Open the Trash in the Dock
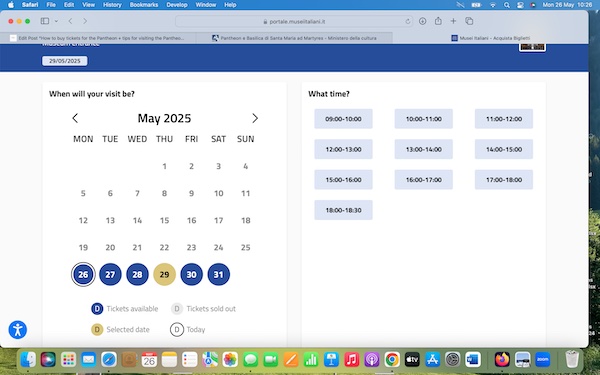The width and height of the screenshot is (600, 375). click(572, 360)
